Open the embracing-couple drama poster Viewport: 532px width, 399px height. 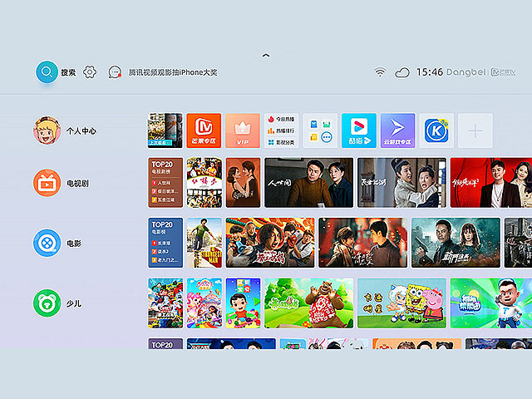244,183
